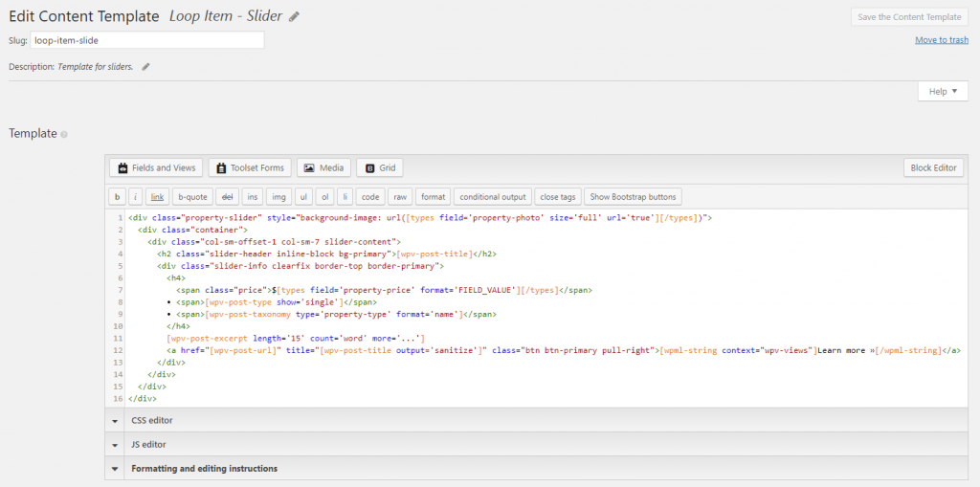Screen dimensions: 980x487
Task: Open Grid layout inserter
Action: point(380,167)
